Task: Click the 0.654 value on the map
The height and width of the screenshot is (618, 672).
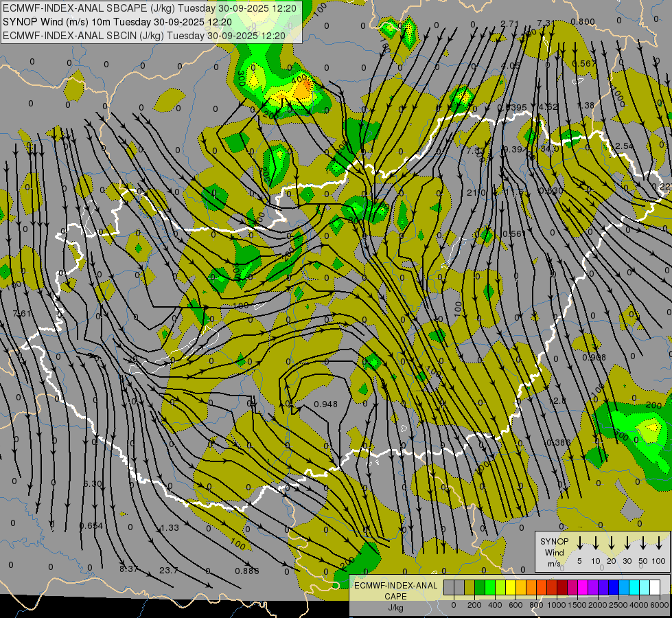Action: click(91, 526)
